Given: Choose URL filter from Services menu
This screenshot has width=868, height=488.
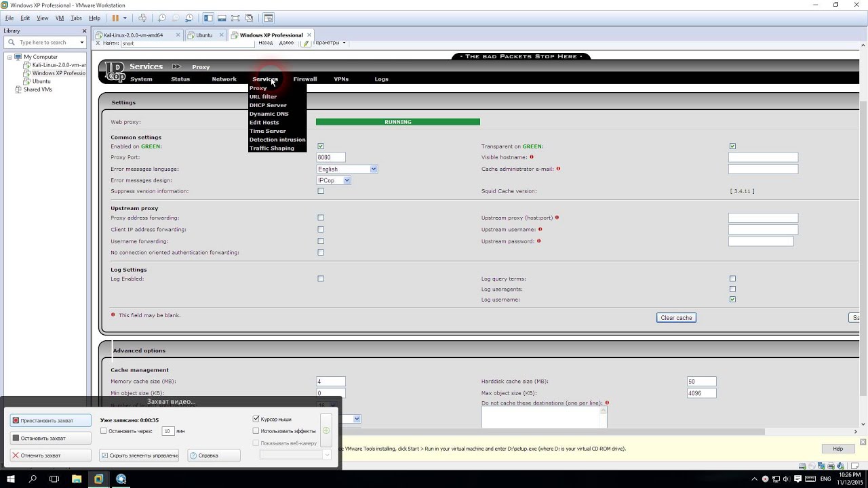Looking at the screenshot, I should (x=263, y=97).
